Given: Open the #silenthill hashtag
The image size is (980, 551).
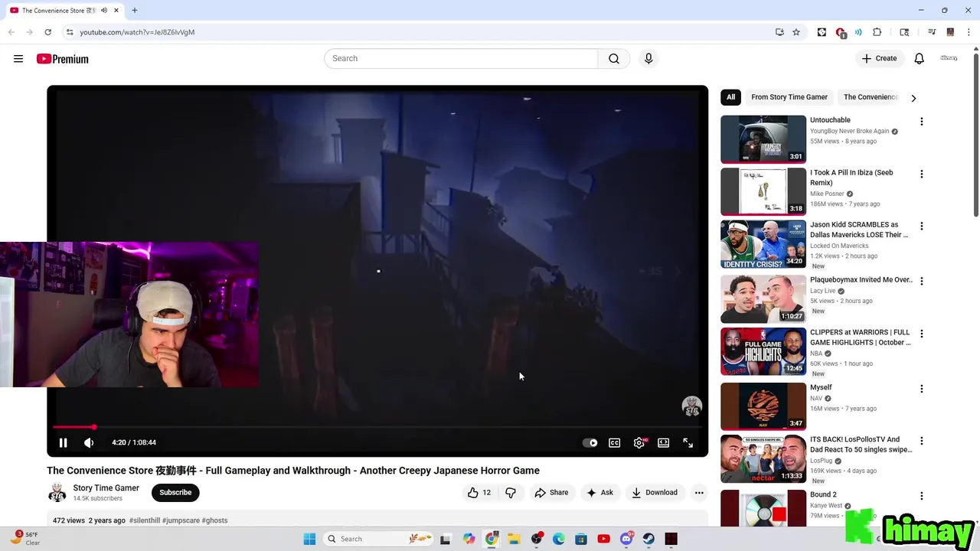Looking at the screenshot, I should click(145, 520).
